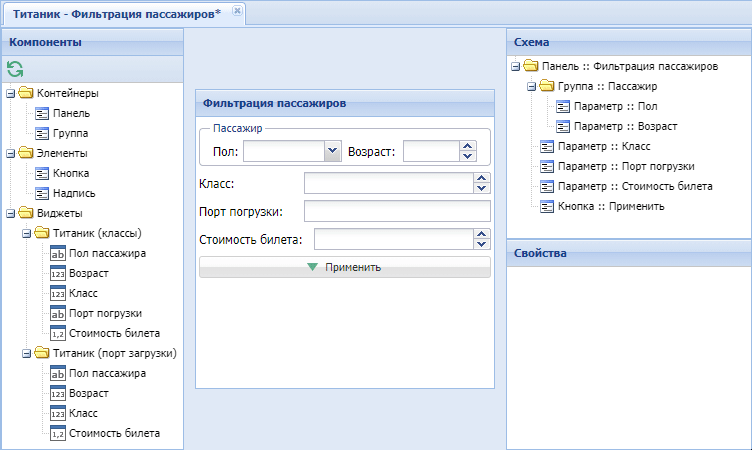Open the Пол dropdown list
The image size is (752, 450).
pyautogui.click(x=332, y=151)
